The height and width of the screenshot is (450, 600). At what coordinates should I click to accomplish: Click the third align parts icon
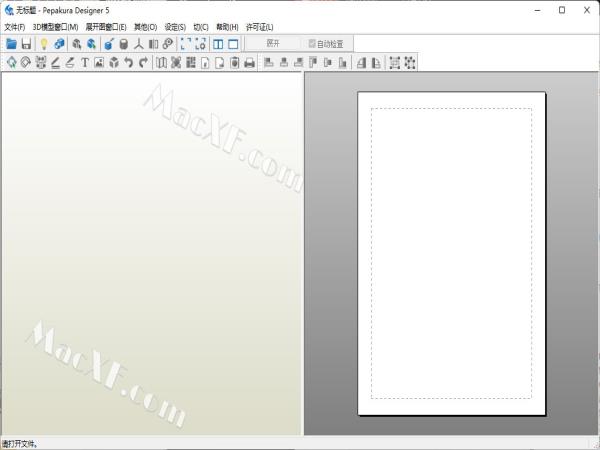click(x=298, y=62)
